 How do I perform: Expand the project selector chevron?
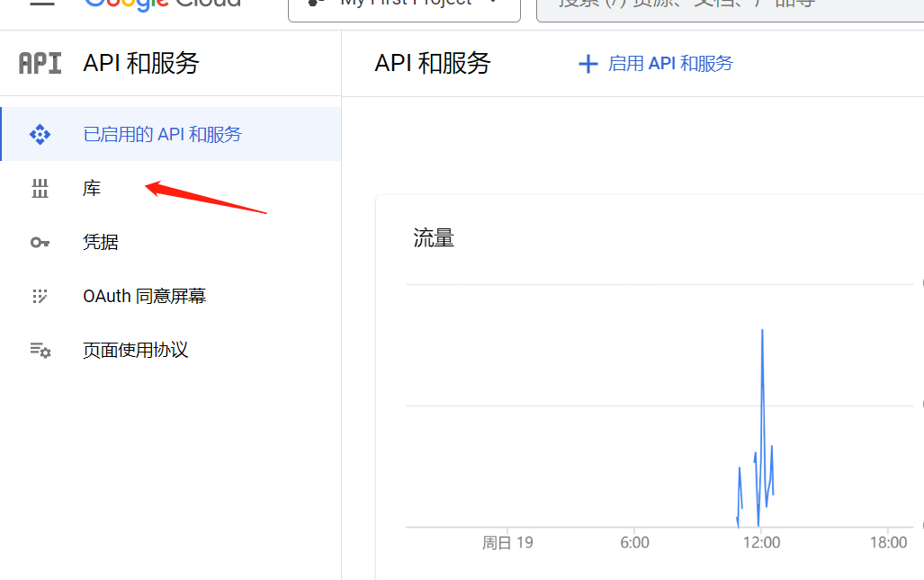pyautogui.click(x=492, y=3)
